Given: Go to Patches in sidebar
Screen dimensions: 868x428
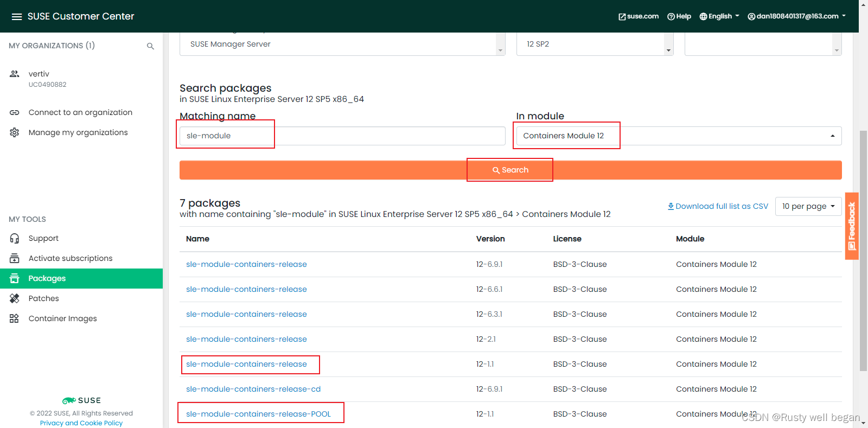Looking at the screenshot, I should (43, 298).
